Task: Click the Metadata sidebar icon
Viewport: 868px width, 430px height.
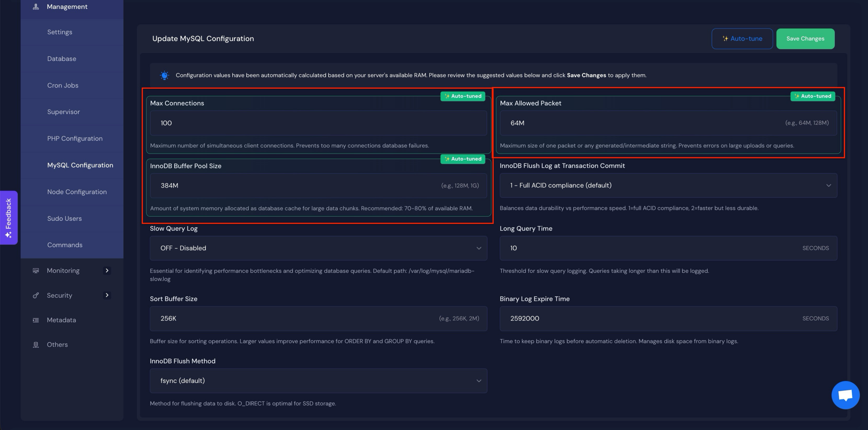Action: (36, 320)
